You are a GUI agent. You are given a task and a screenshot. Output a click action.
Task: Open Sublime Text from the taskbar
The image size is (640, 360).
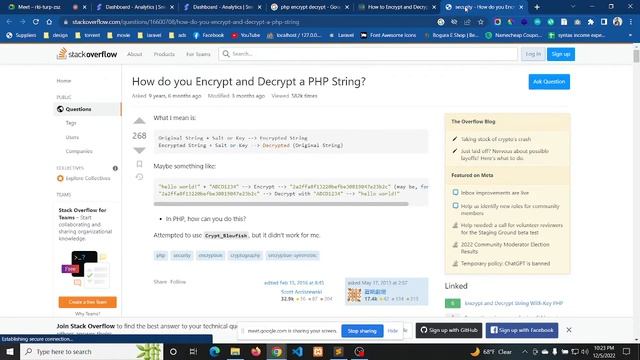pyautogui.click(x=338, y=351)
